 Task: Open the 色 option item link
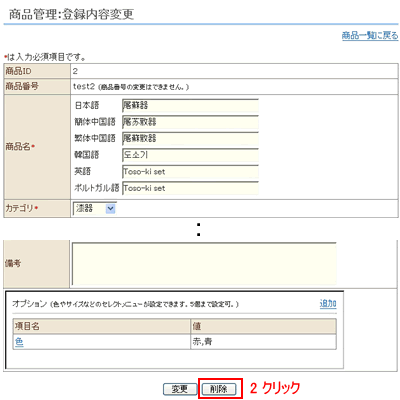[19, 342]
